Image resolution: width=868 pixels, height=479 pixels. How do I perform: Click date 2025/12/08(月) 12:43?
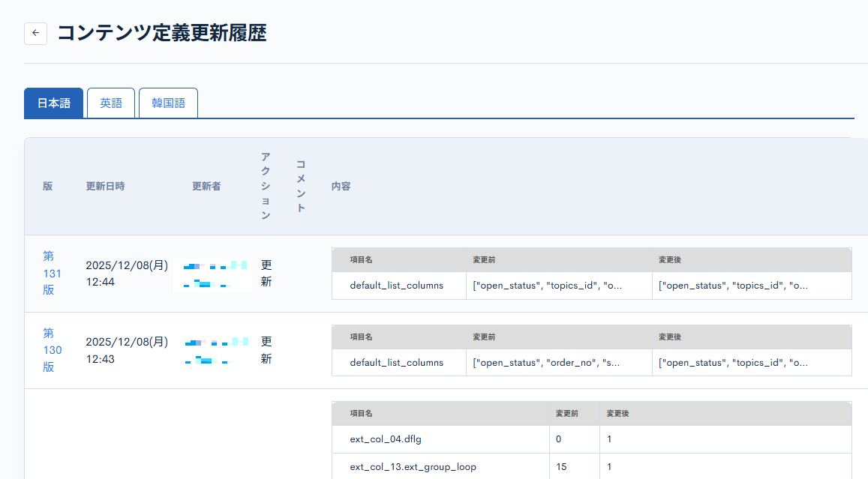click(x=127, y=350)
